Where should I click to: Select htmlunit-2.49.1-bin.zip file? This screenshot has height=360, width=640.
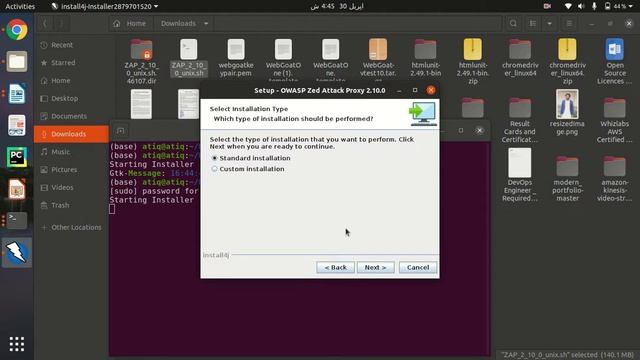pos(473,61)
